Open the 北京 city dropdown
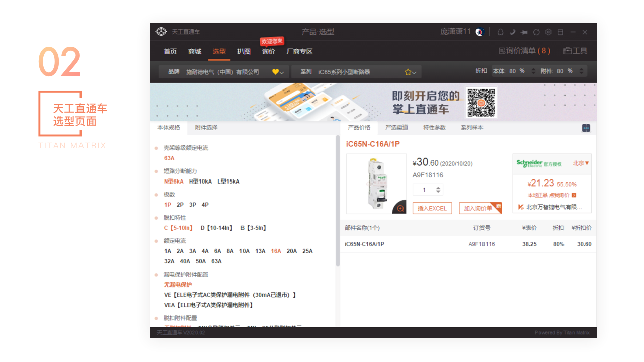This screenshot has width=644, height=362. [x=581, y=163]
